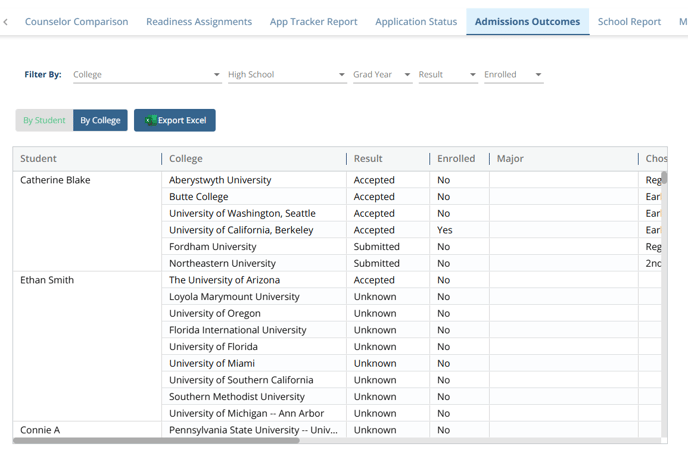Click Aberystwyth University row cell
Image resolution: width=688 pixels, height=450 pixels.
click(x=254, y=180)
